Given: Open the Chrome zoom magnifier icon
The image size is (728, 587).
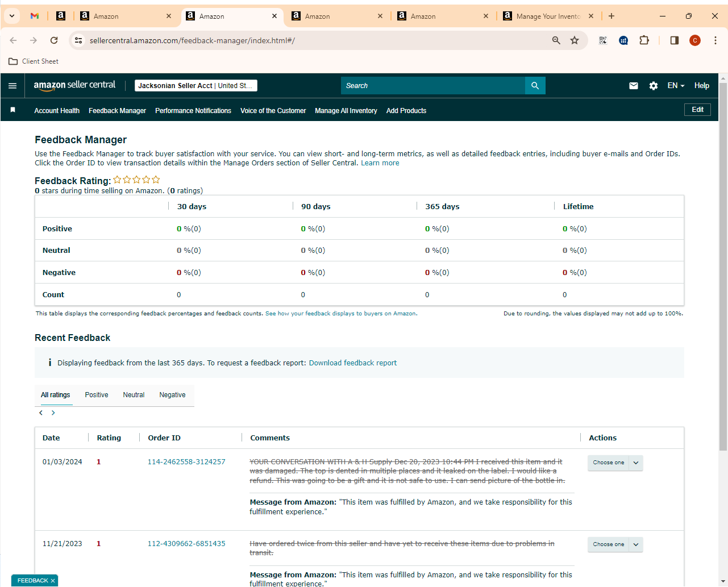Looking at the screenshot, I should coord(556,40).
